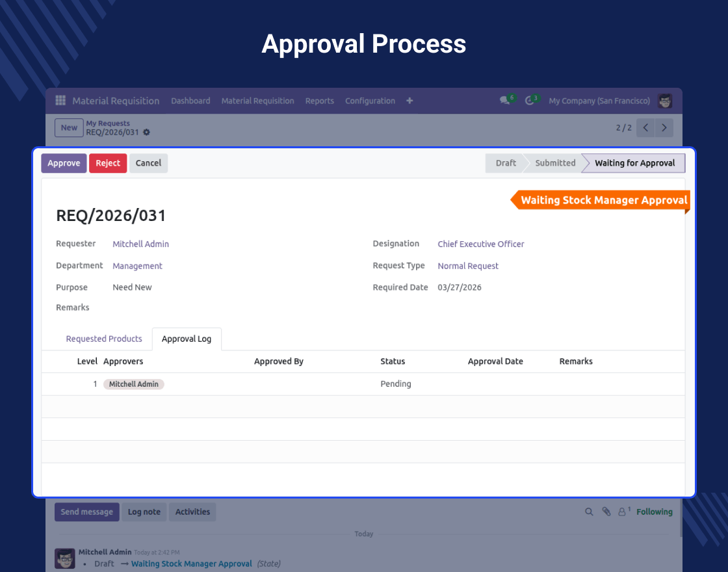Select the Mitchell Admin approver tag

[134, 384]
